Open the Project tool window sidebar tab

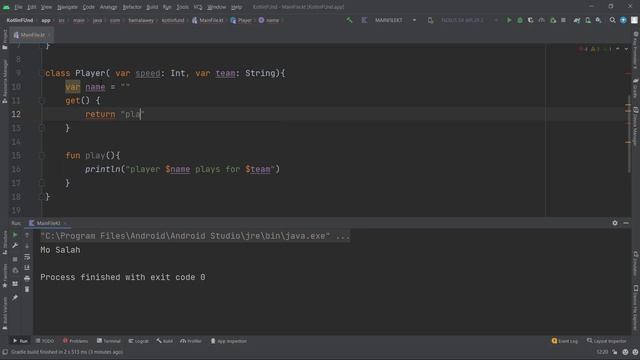tap(4, 40)
